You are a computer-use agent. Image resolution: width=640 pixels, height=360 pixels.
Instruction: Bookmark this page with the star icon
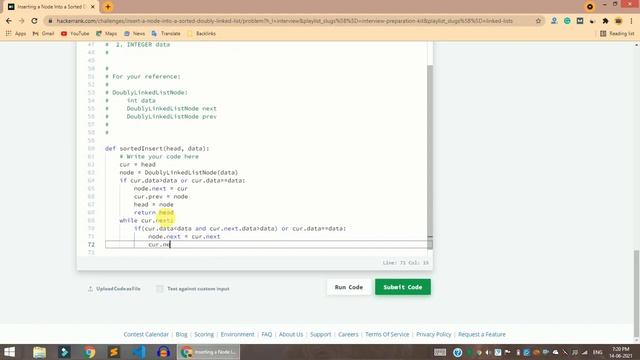[538, 21]
